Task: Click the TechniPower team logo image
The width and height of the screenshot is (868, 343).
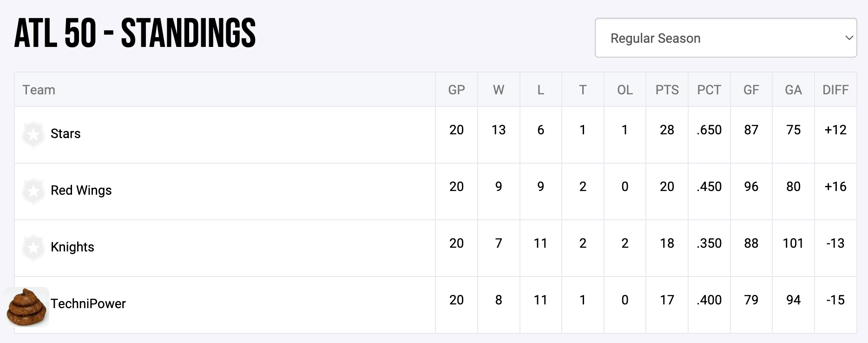Action: pos(27,306)
